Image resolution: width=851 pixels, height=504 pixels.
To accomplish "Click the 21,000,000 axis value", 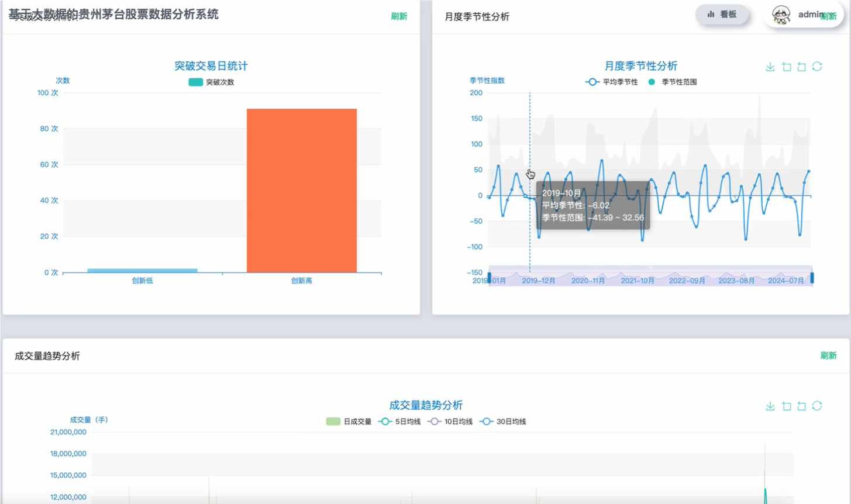I will pos(68,432).
